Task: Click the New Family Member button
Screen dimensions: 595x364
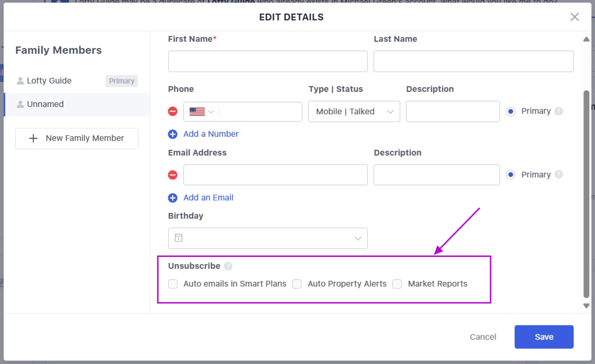Action: (77, 138)
